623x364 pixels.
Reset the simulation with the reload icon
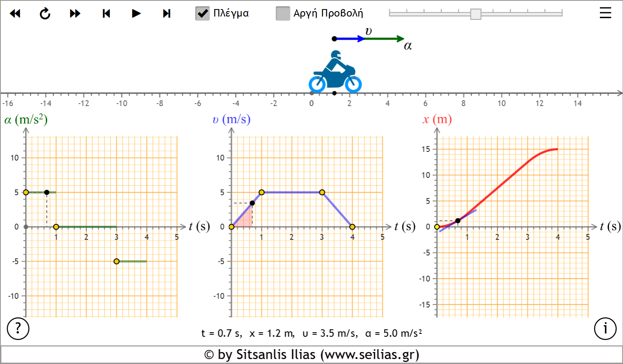click(x=45, y=14)
